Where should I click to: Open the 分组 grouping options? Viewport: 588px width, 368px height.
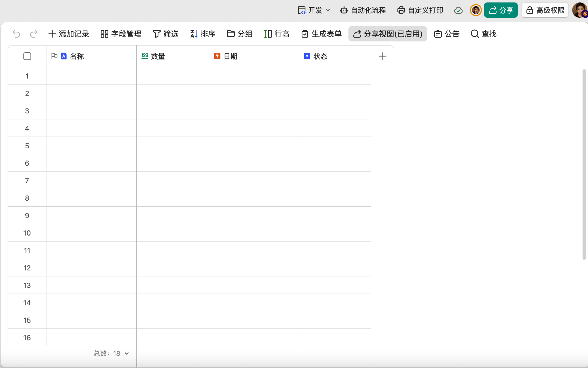click(x=240, y=34)
